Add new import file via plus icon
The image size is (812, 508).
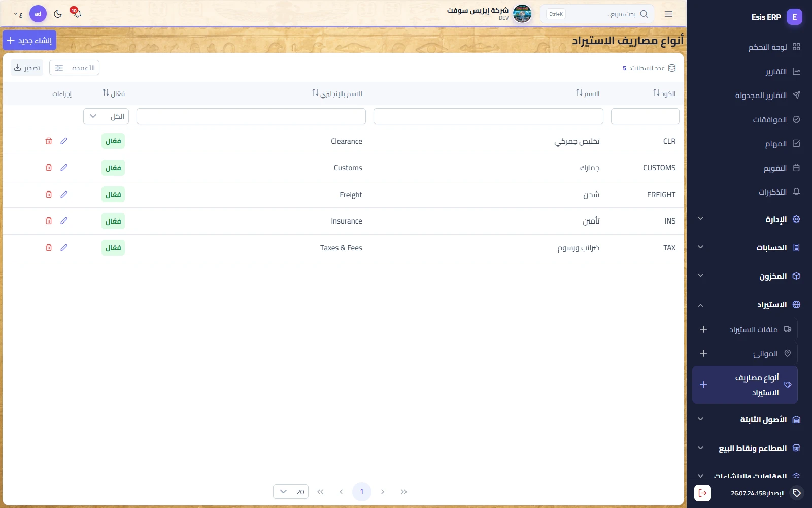703,329
